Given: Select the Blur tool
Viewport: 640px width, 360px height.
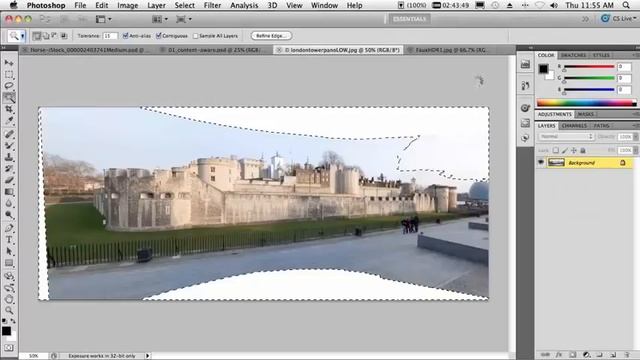Looking at the screenshot, I should (9, 203).
